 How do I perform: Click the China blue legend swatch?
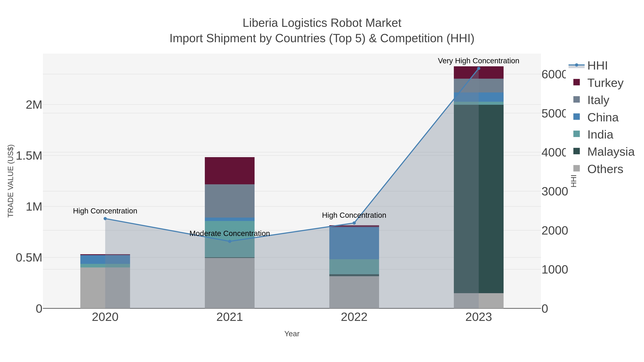(577, 117)
